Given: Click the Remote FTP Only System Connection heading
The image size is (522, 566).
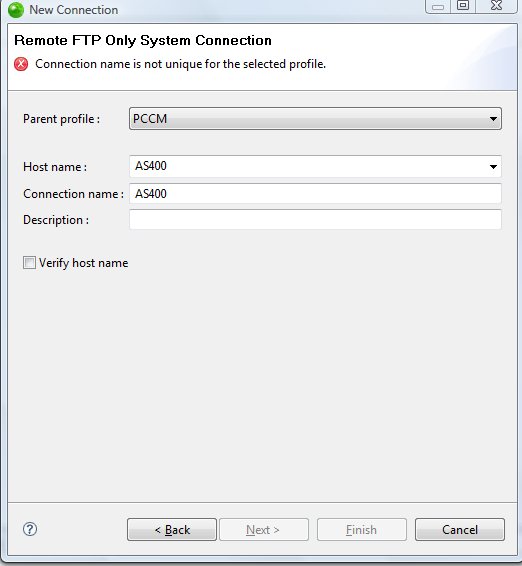Looking at the screenshot, I should coord(143,40).
